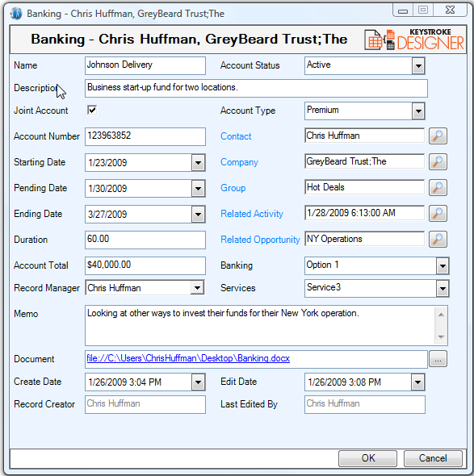Open the Account Type dropdown

point(418,111)
